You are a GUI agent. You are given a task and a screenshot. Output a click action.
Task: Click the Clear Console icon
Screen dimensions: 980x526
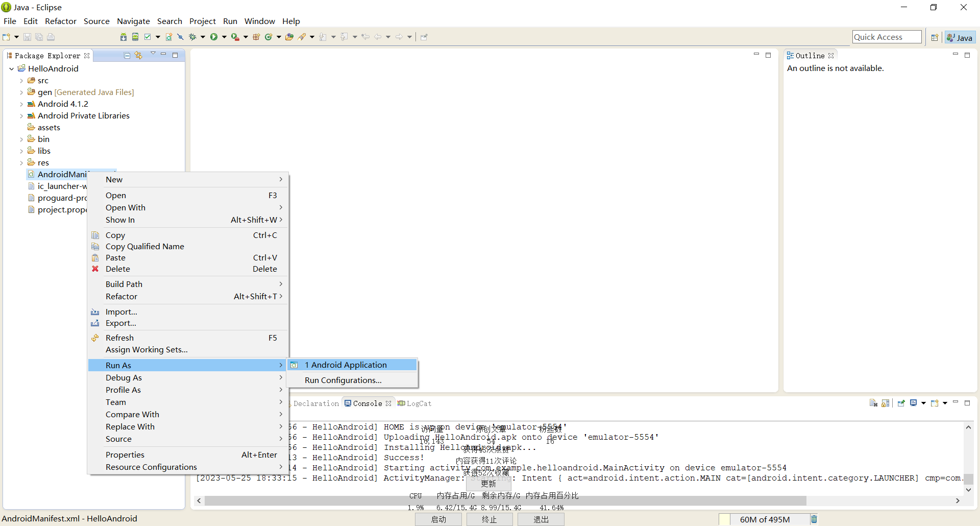pos(873,403)
